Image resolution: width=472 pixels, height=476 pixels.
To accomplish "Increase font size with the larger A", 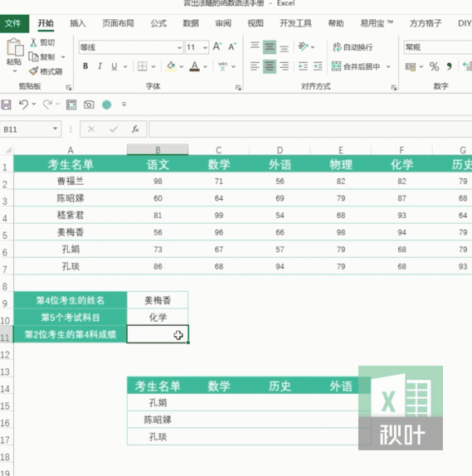I will 217,46.
